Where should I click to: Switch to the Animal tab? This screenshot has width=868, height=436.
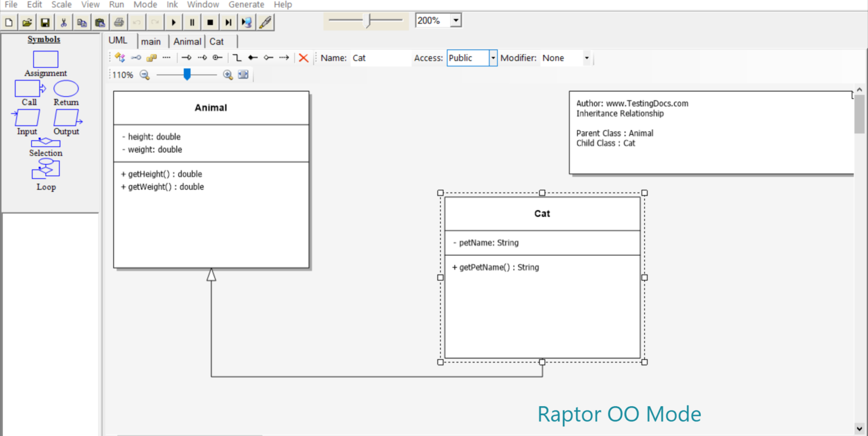coord(187,41)
